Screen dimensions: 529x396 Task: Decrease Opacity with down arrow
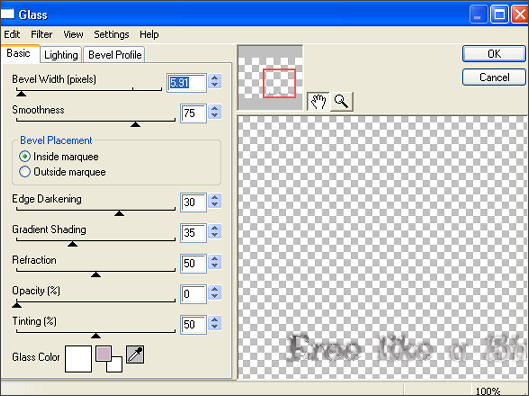(215, 296)
